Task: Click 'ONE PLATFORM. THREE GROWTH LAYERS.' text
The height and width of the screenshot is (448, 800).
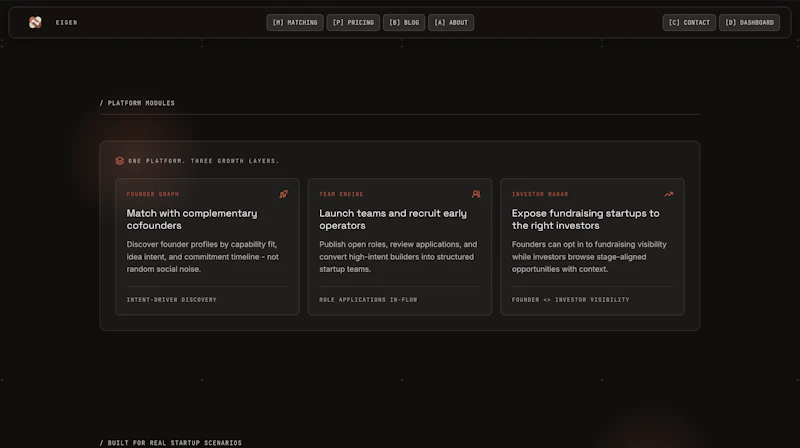Action: click(x=204, y=161)
